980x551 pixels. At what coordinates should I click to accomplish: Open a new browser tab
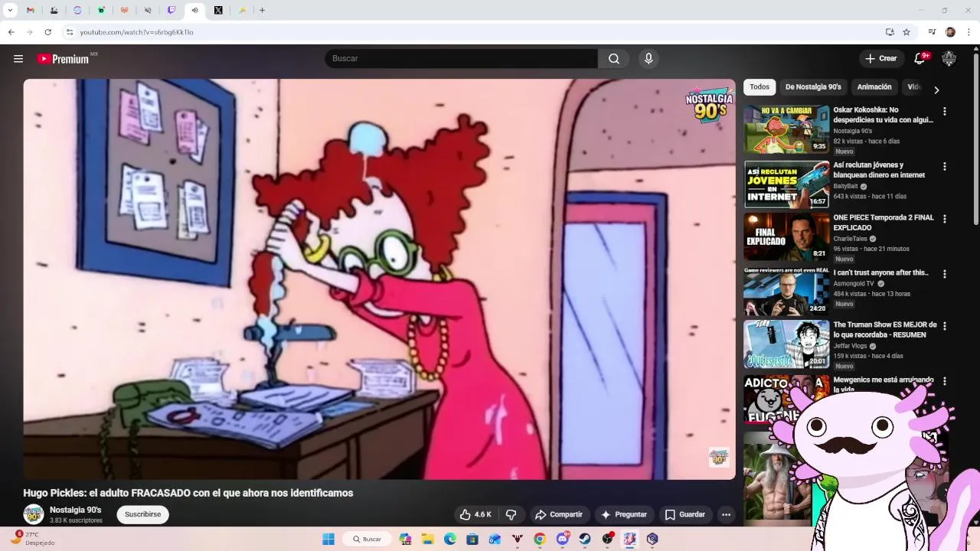[262, 11]
